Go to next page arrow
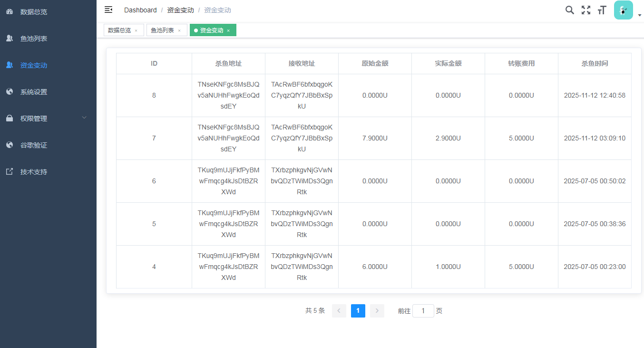This screenshot has height=348, width=644. coord(377,311)
